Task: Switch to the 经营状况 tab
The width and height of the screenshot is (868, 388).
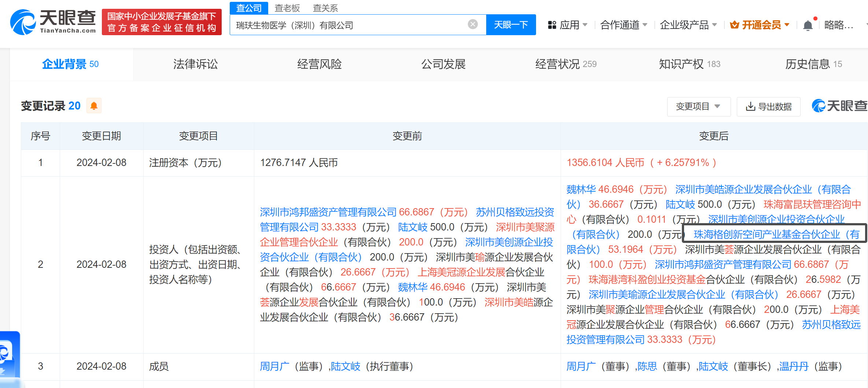Action: tap(566, 64)
